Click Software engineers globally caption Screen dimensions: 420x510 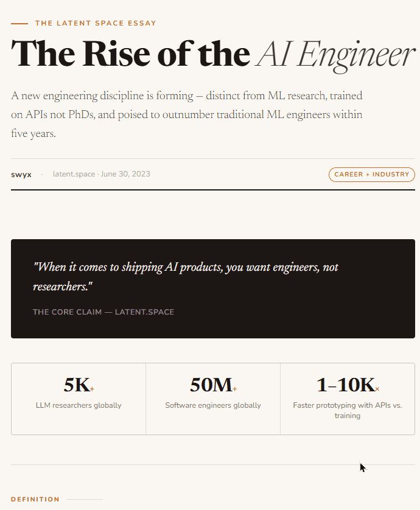[213, 405]
